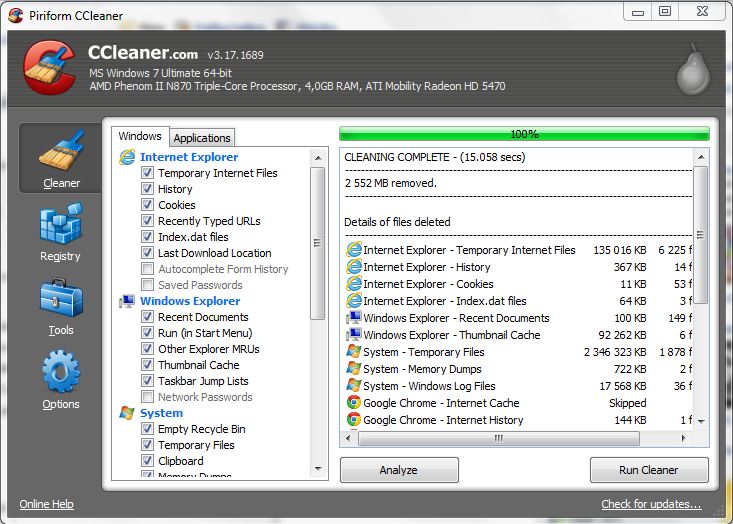This screenshot has height=524, width=733.
Task: Toggle Recent Documents checkbox
Action: point(147,316)
